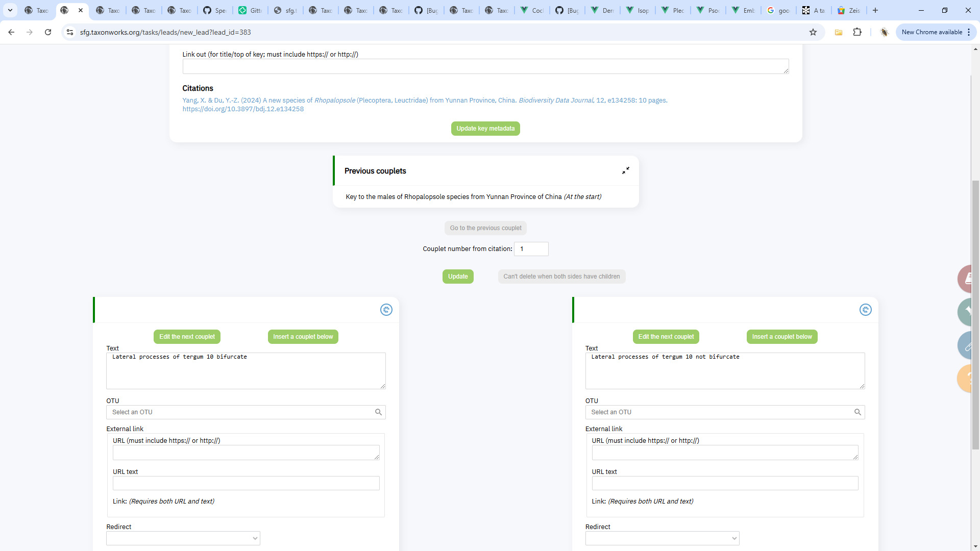Click Go to the previous couplet
Screen dimensions: 980x551
[485, 228]
